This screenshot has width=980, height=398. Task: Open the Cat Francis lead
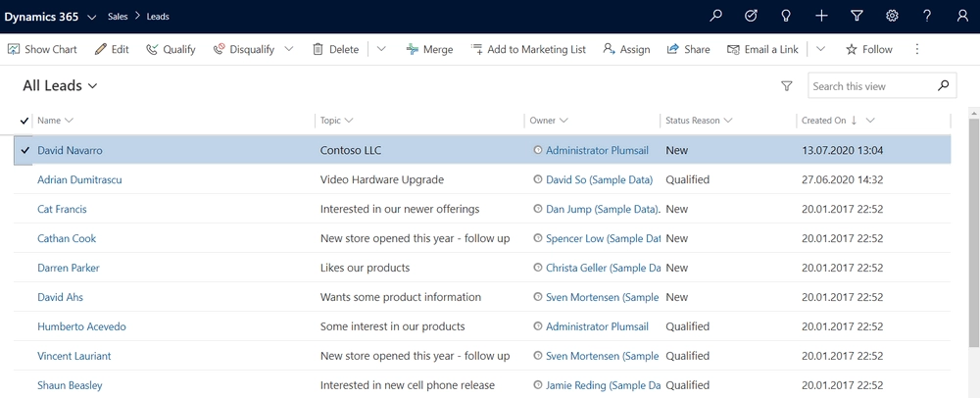[62, 210]
